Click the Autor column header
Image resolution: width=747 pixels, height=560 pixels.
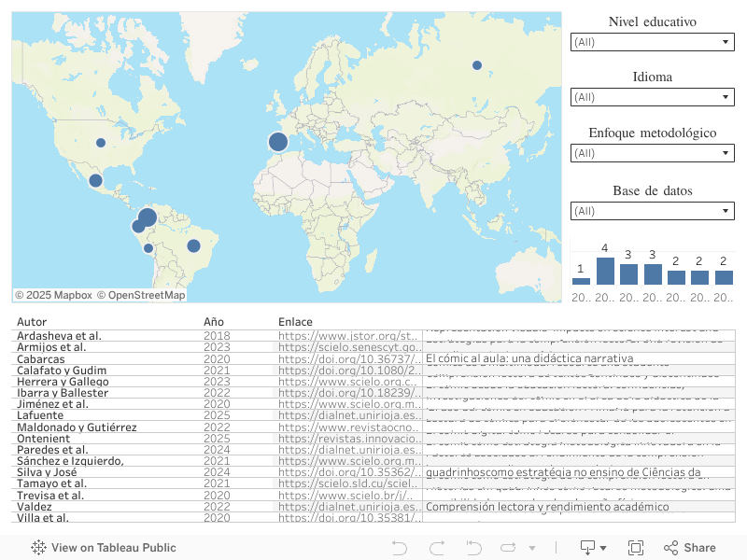32,322
